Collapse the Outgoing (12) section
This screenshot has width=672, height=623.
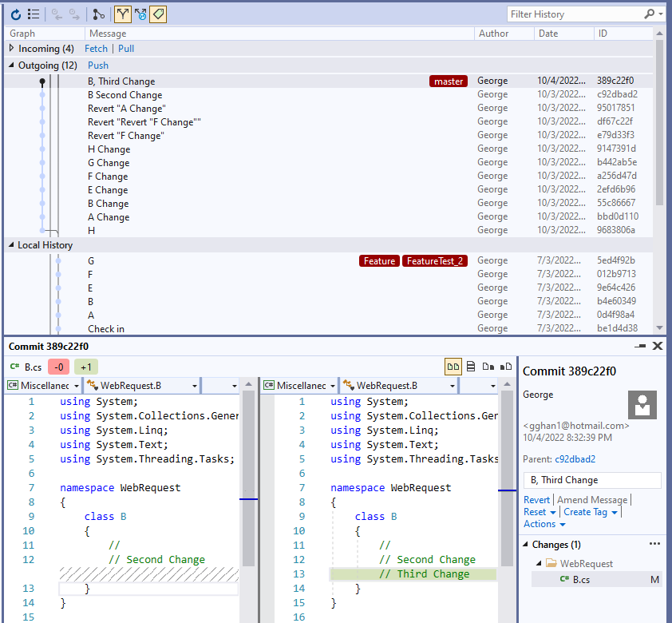point(12,65)
